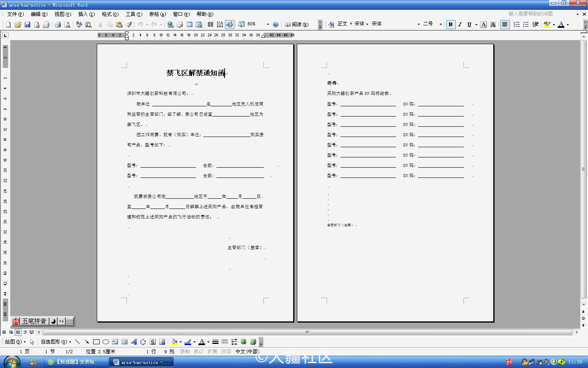Click the Paste clipboard icon

point(119,25)
